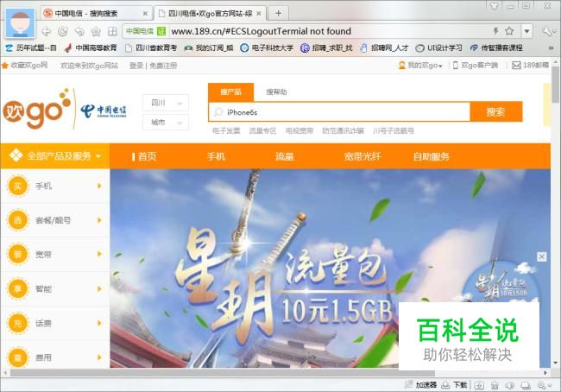
Task: Open the 欢go客户端 link
Action: pos(476,65)
